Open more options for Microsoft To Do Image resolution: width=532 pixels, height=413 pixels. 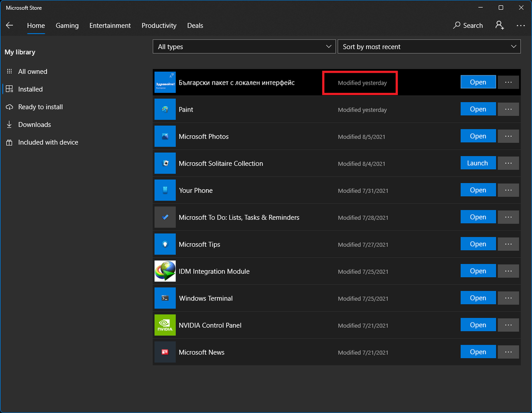click(x=508, y=217)
